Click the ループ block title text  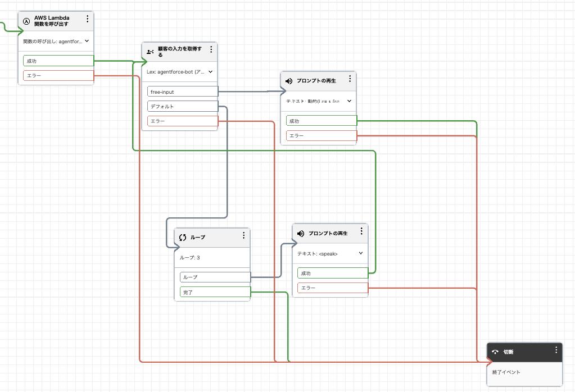198,238
